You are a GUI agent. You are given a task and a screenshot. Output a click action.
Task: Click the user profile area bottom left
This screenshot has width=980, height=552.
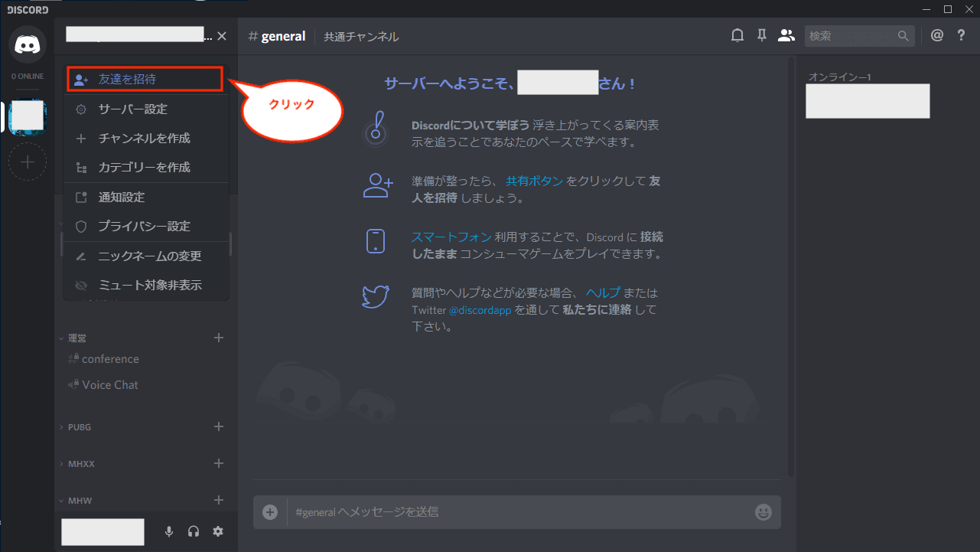[x=103, y=532]
